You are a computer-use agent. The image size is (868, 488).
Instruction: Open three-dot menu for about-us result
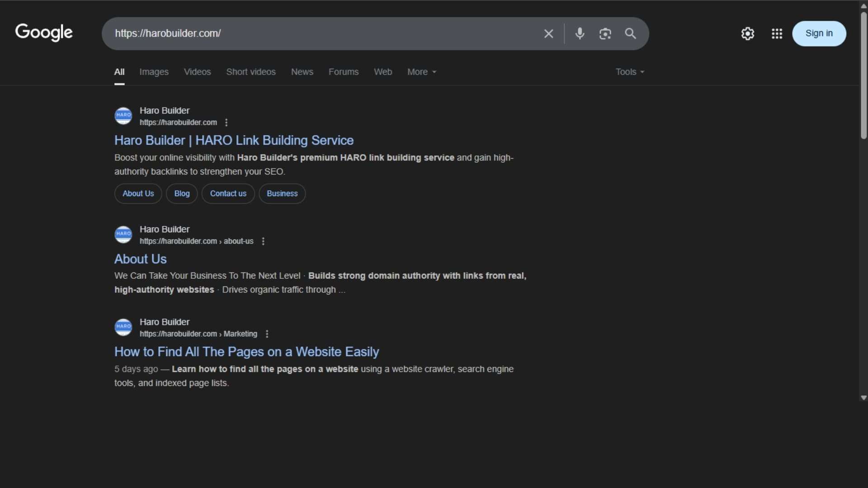[263, 241]
